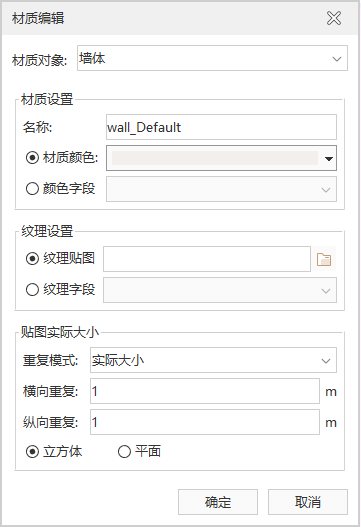Switch mapping to 平面
This screenshot has width=361, height=527.
coord(124,451)
